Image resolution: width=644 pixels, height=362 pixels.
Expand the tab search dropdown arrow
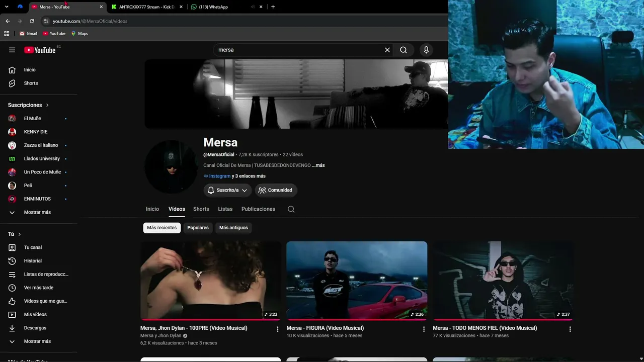tap(7, 7)
